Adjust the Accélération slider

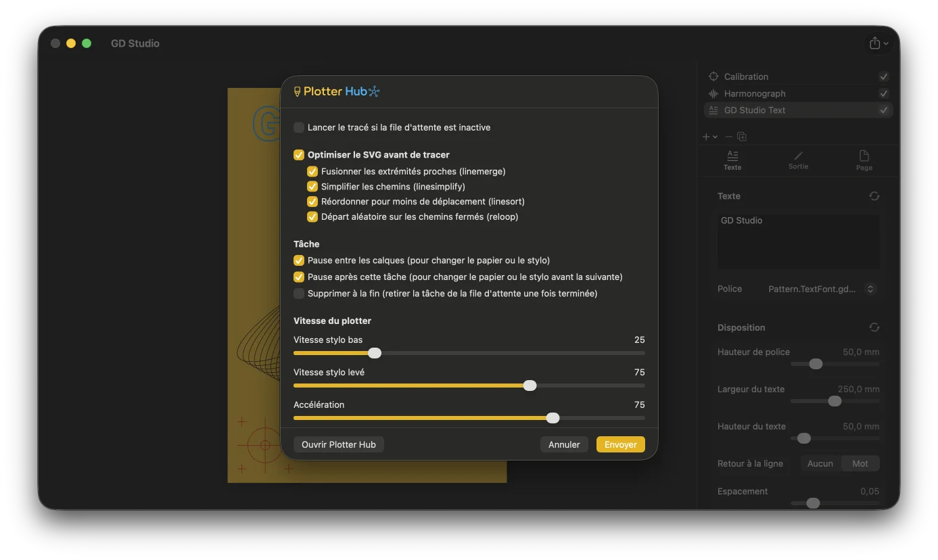[x=553, y=418]
